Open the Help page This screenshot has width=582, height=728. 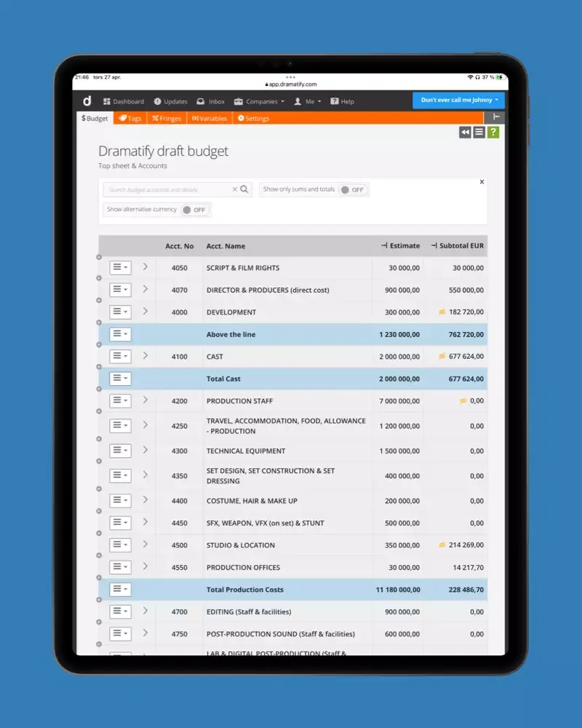click(342, 101)
